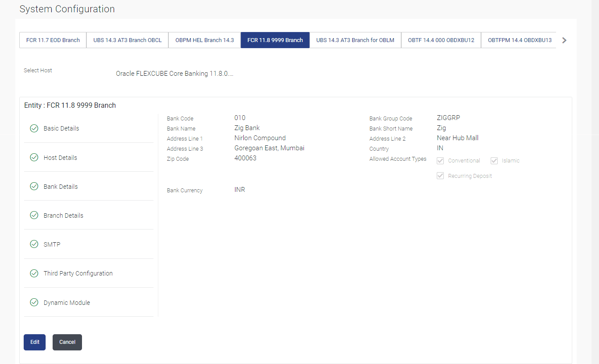
Task: Click the Bank Currency value INR
Action: [x=240, y=190]
